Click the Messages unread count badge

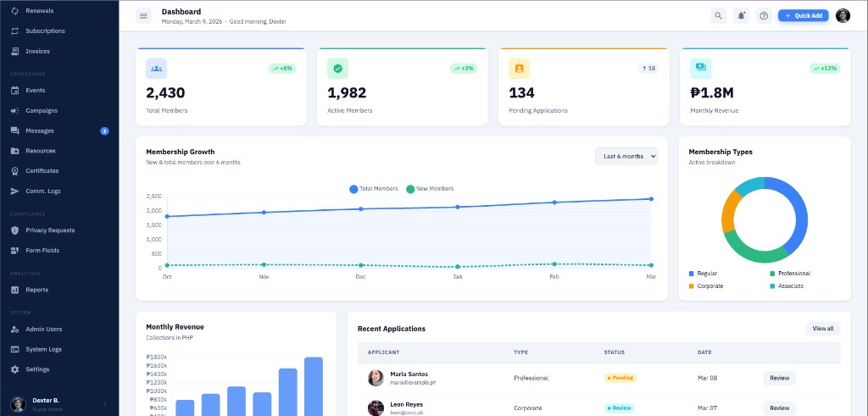tap(104, 131)
